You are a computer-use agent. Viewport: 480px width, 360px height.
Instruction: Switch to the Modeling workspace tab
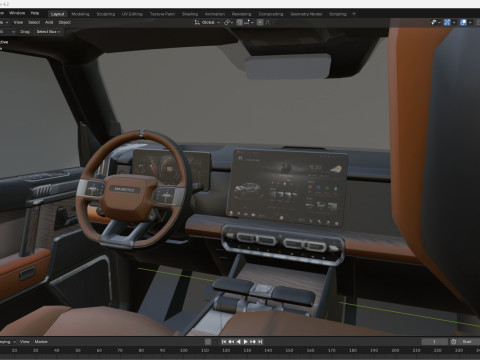[80, 14]
